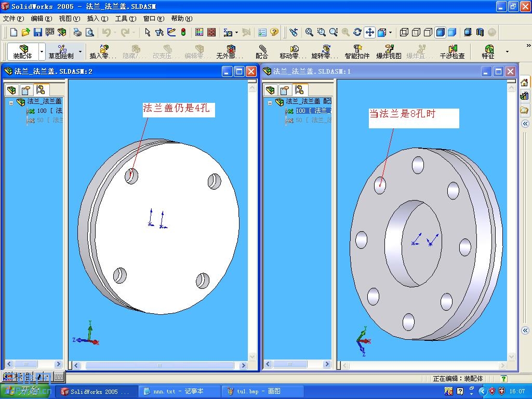
Task: Click 干涉检查 Interference Detection button
Action: point(453,51)
